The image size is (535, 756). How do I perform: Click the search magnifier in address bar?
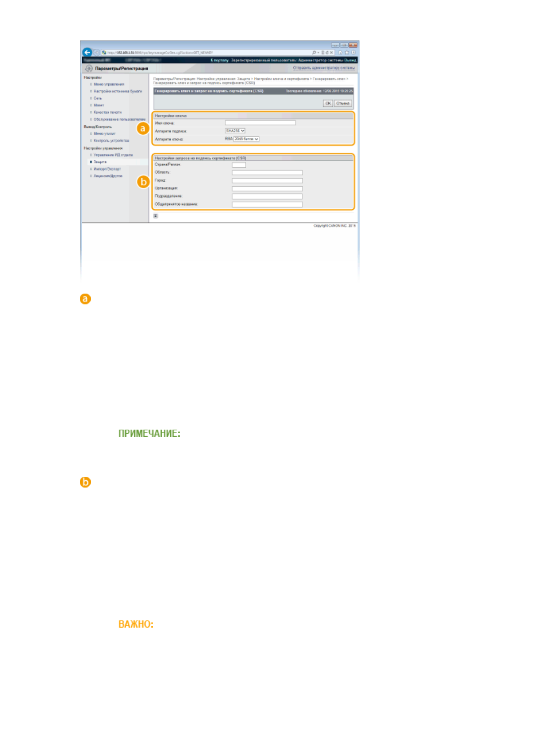[x=314, y=53]
